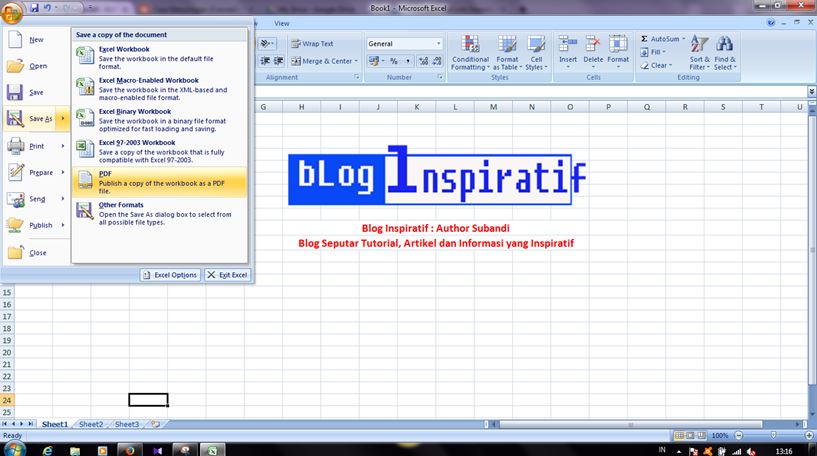Click the Decrease Indent icon
This screenshot has height=456, width=817.
click(265, 61)
